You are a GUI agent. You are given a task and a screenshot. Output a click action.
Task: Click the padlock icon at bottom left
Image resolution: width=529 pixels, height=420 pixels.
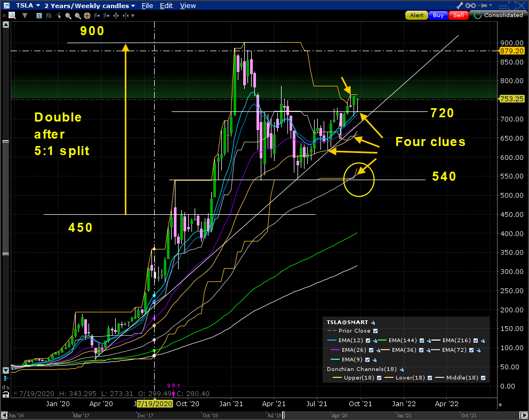click(x=5, y=394)
